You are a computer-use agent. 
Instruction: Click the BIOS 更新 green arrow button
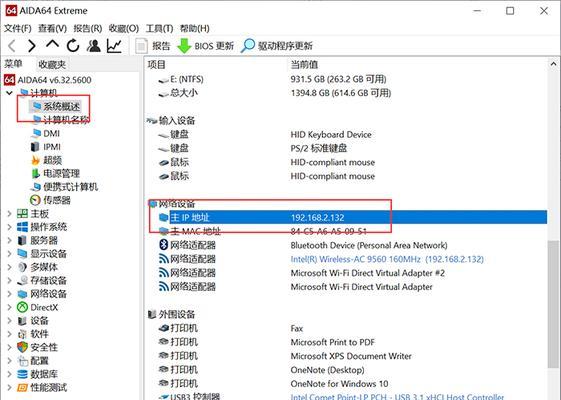click(x=206, y=46)
